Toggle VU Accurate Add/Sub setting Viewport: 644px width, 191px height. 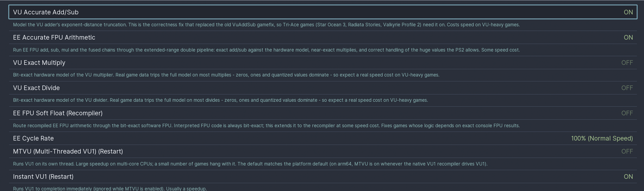coord(323,12)
